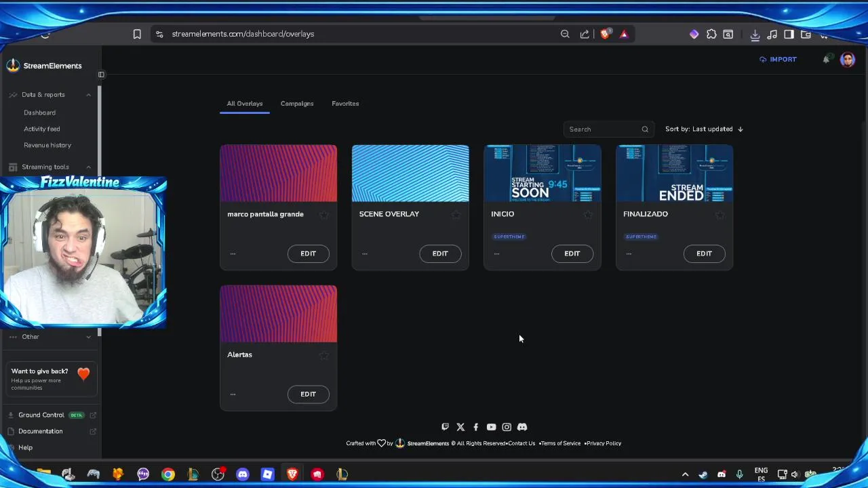Open the Brave Shields lion icon

pos(605,34)
